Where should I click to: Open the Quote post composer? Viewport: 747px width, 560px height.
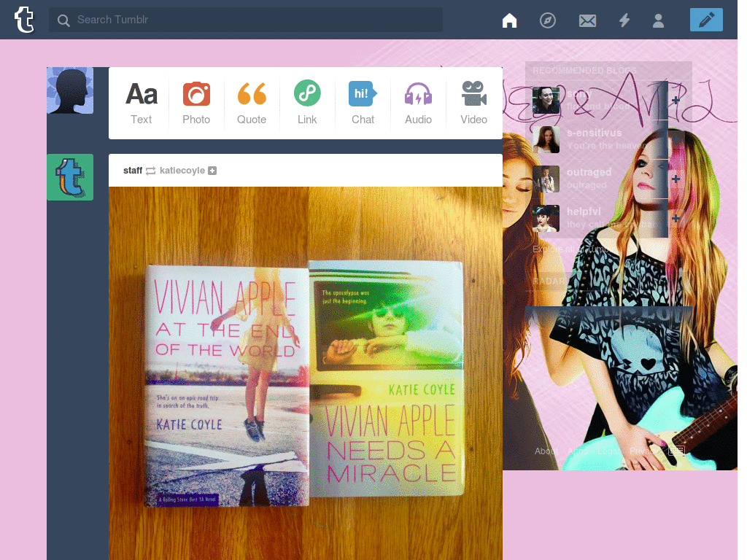[x=252, y=102]
